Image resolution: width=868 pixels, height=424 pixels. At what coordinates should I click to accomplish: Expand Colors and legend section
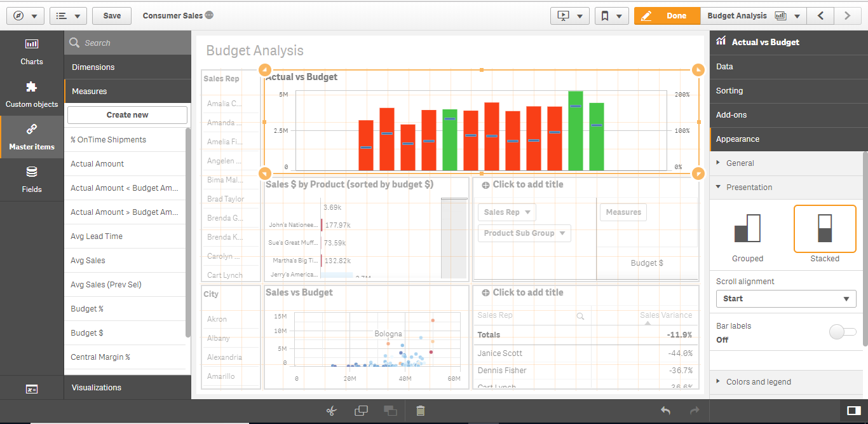[x=786, y=382]
